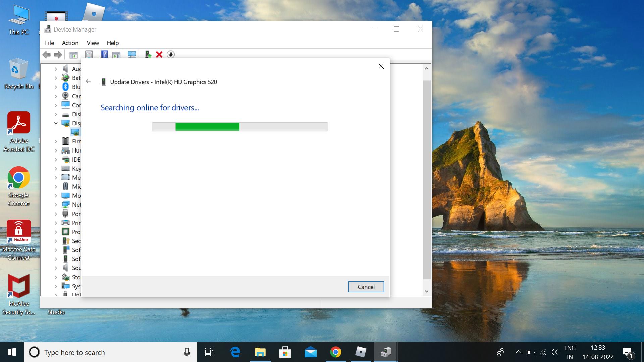
Task: Close the Update Drivers dialog
Action: point(381,66)
